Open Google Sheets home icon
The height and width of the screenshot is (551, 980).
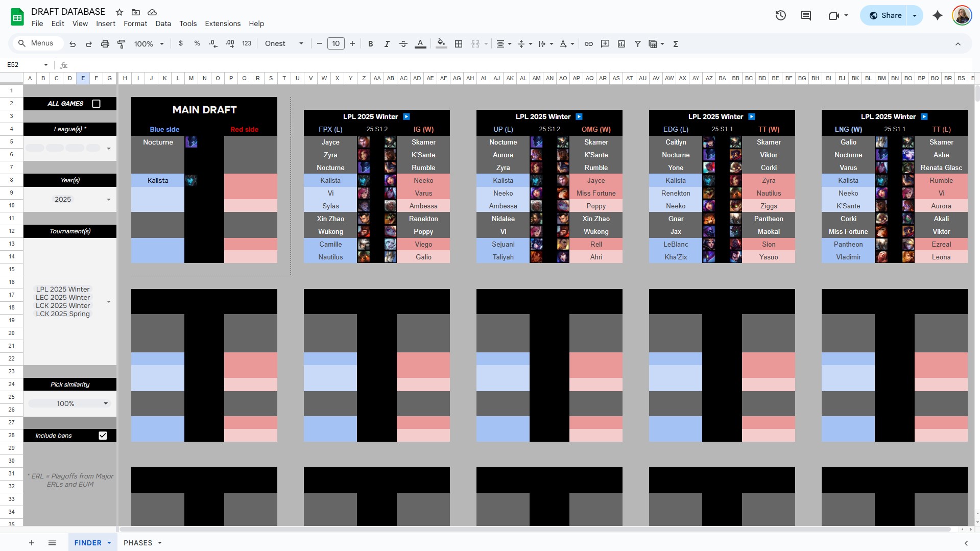(17, 17)
